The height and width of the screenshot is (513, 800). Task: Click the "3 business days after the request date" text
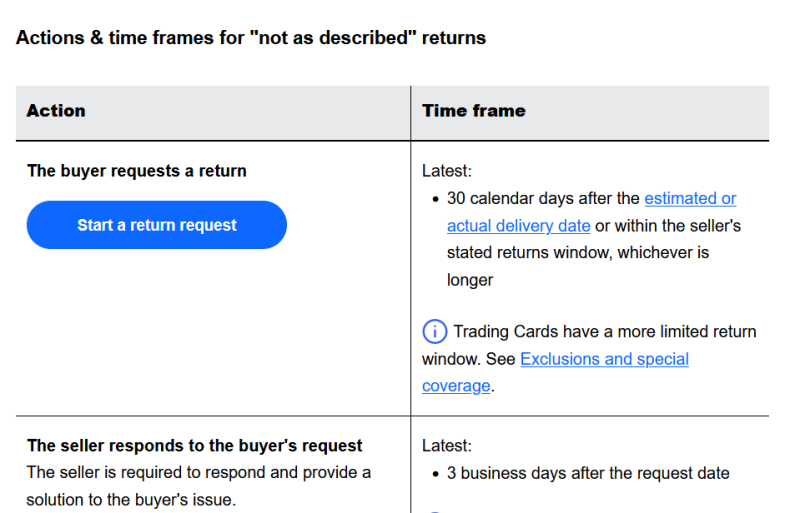click(x=588, y=473)
